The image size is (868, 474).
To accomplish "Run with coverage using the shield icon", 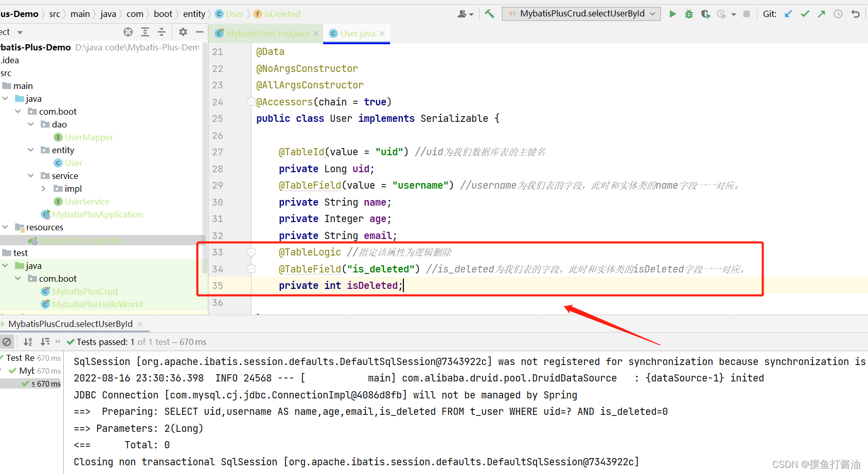I will pyautogui.click(x=705, y=14).
